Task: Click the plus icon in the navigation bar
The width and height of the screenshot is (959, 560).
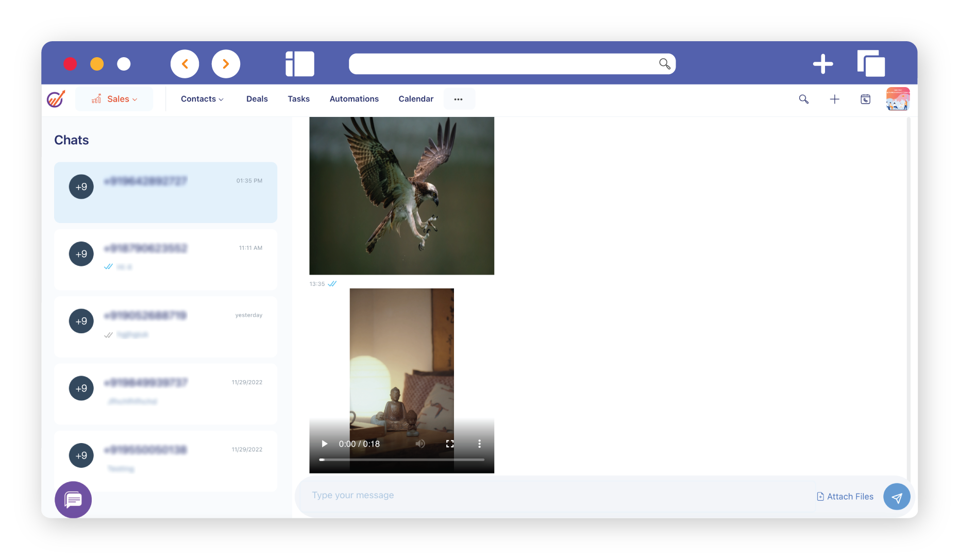Action: tap(834, 99)
